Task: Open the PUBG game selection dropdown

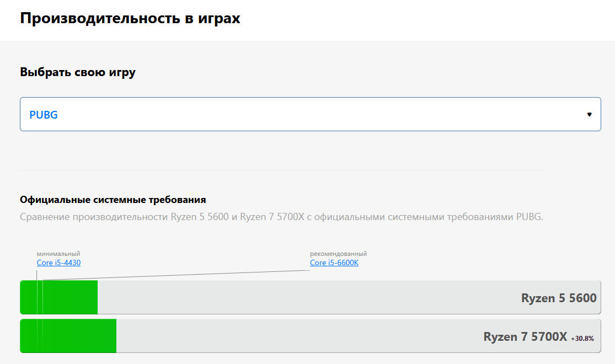Action: click(x=310, y=114)
